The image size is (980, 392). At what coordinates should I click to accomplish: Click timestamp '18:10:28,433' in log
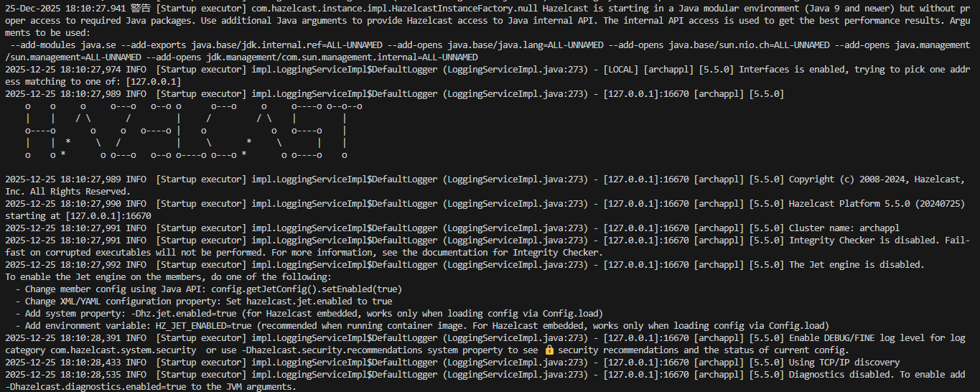pyautogui.click(x=90, y=363)
